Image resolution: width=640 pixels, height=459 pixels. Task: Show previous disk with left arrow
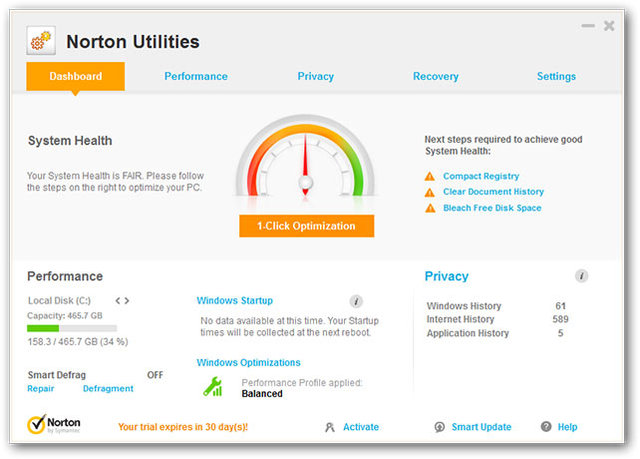118,301
